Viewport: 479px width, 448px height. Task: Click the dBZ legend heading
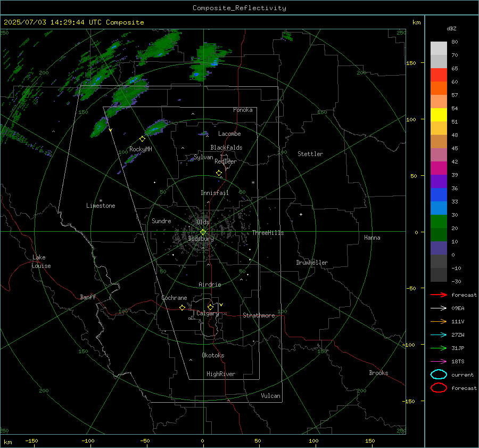click(451, 28)
